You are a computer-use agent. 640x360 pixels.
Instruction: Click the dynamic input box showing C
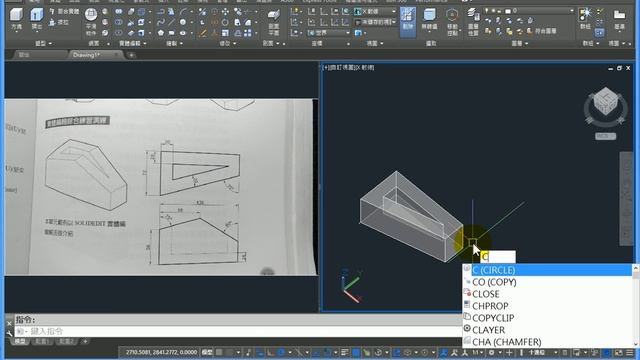(x=498, y=257)
